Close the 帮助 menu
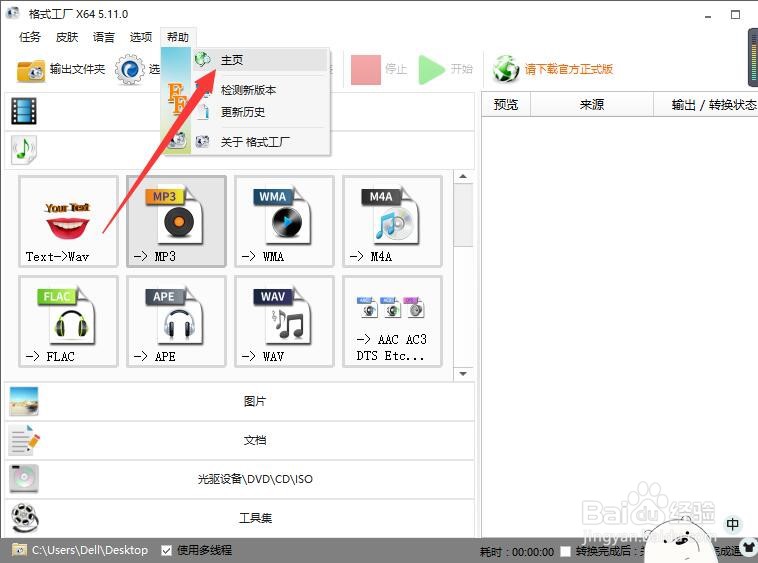The height and width of the screenshot is (563, 758). (x=178, y=37)
